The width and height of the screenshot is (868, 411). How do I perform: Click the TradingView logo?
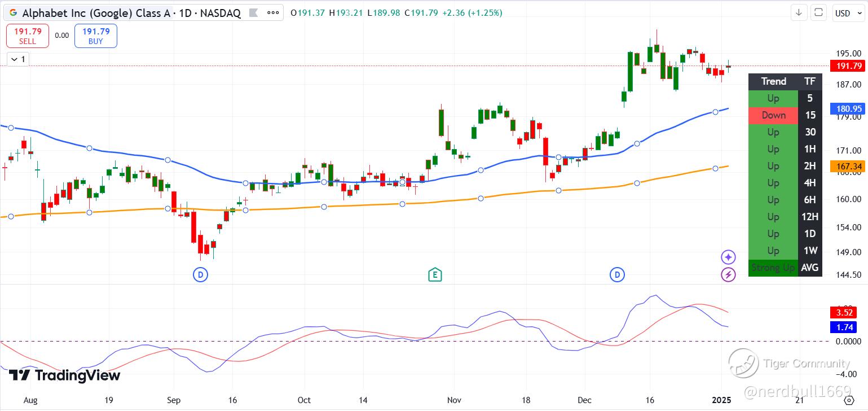tap(64, 375)
